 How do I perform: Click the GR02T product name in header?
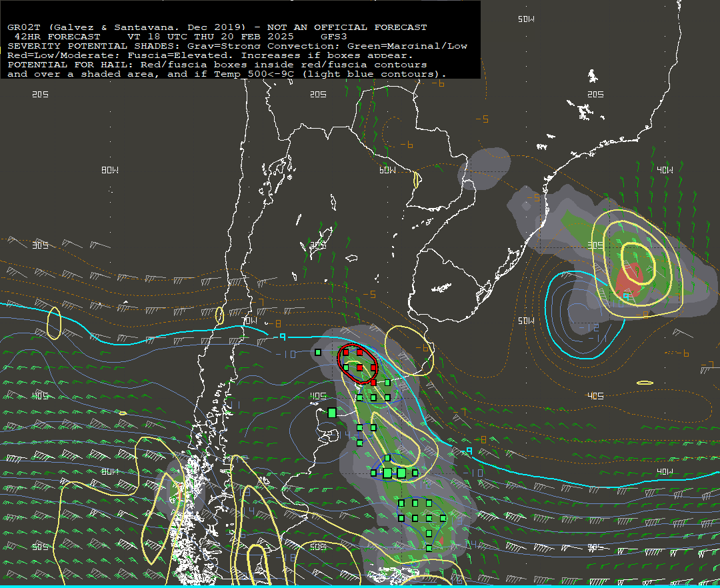point(24,27)
